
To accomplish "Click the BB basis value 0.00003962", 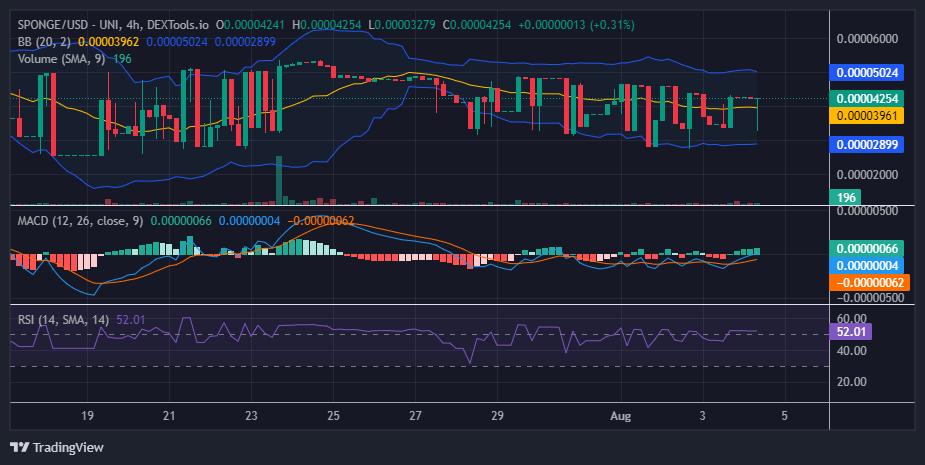I will pyautogui.click(x=109, y=42).
